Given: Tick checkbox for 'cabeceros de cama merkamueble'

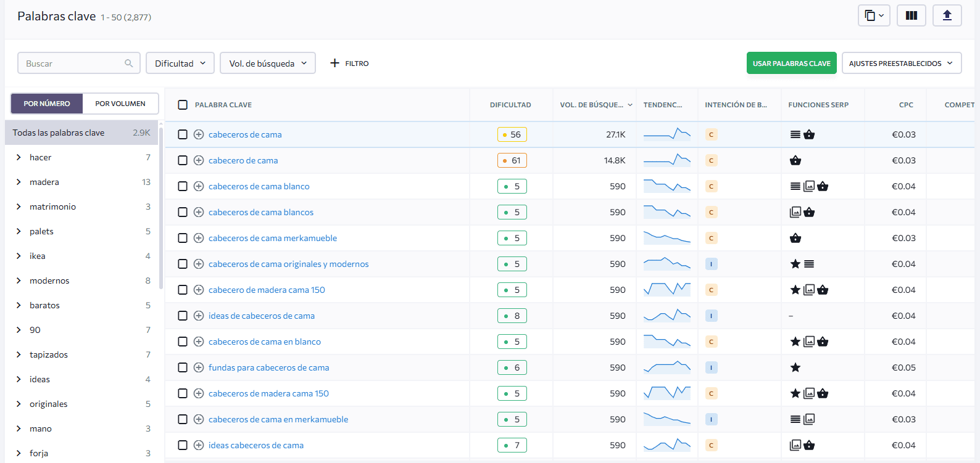Looking at the screenshot, I should tap(183, 238).
